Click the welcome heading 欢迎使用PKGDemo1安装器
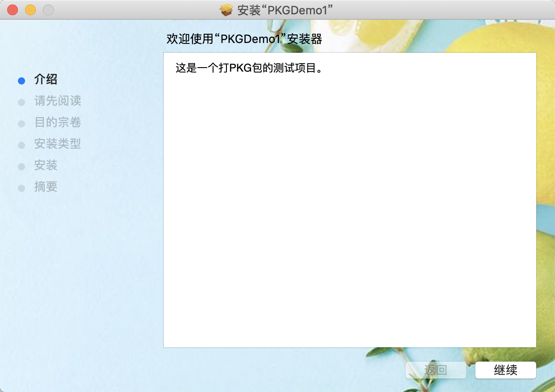555x392 pixels. tap(244, 38)
